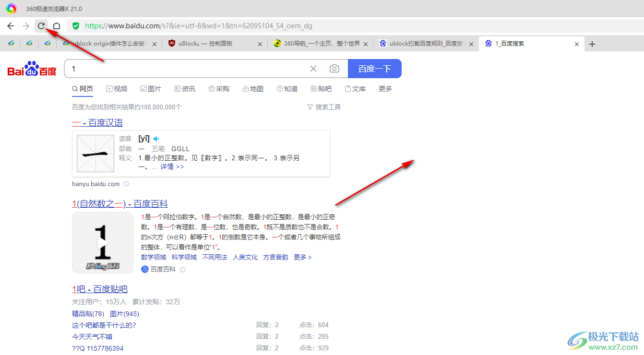
Task: Open the 知道 category
Action: pos(287,89)
